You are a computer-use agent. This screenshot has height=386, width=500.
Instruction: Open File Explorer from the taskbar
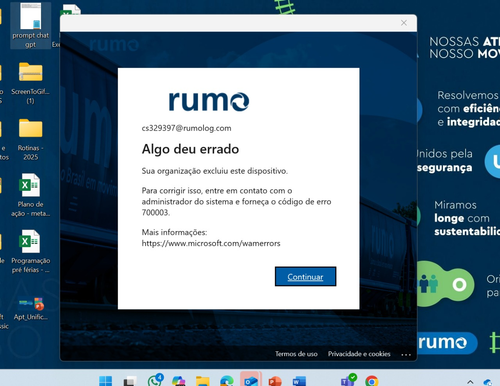(202, 381)
